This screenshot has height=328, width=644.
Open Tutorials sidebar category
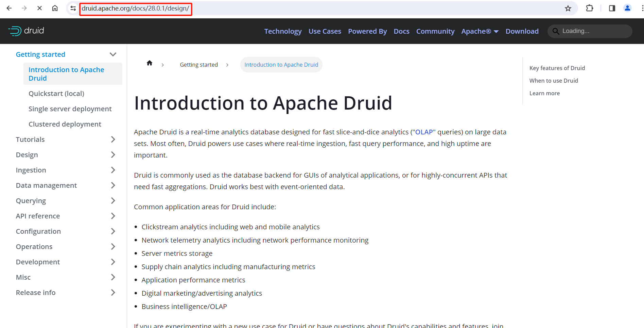(x=30, y=140)
